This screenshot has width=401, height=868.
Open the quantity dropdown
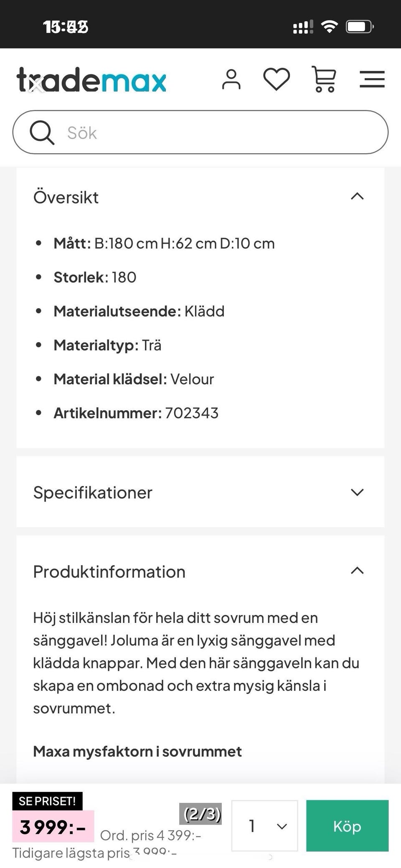tap(264, 826)
